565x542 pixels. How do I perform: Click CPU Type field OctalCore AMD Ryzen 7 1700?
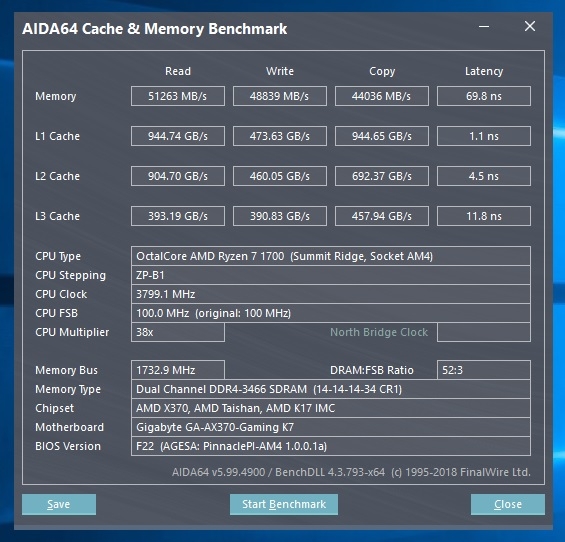(x=331, y=256)
